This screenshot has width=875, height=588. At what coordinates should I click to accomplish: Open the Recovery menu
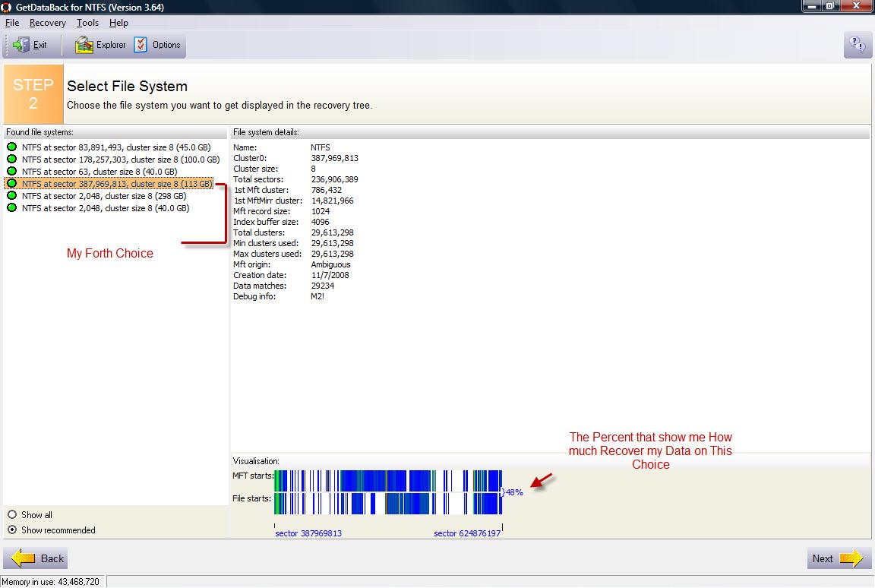tap(47, 23)
